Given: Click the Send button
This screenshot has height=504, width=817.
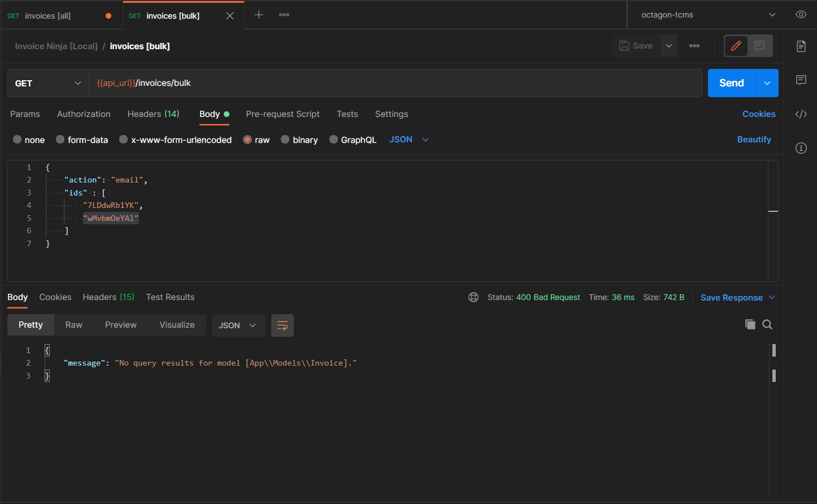Looking at the screenshot, I should tap(731, 82).
